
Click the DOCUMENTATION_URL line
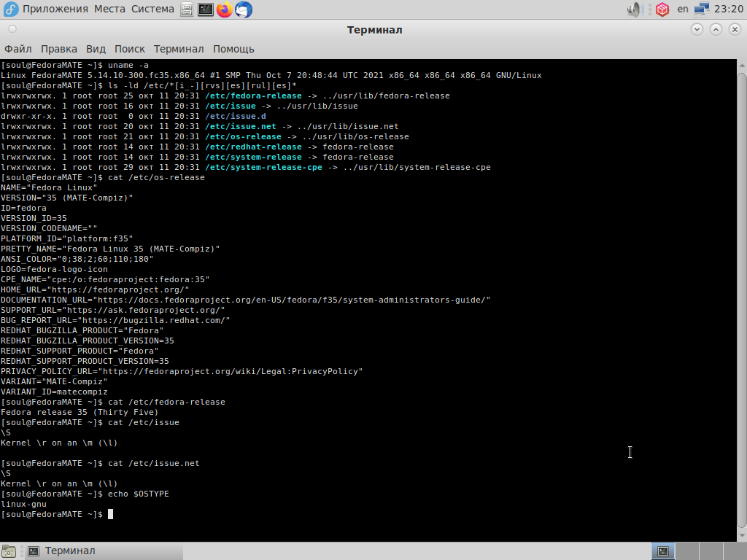coord(245,300)
